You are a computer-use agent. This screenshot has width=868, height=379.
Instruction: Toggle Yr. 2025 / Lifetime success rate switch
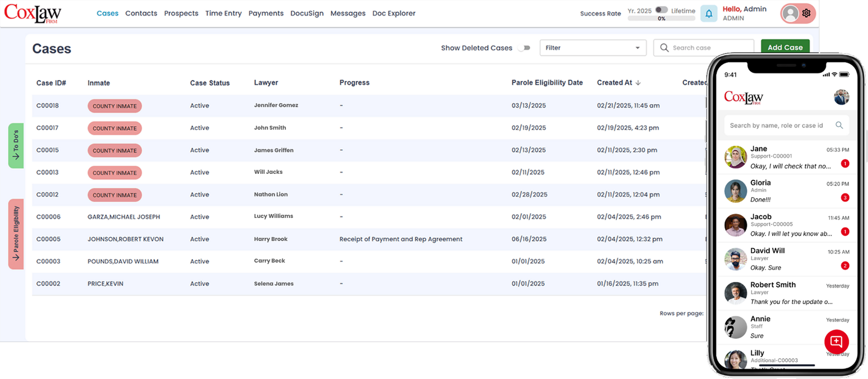pos(661,10)
